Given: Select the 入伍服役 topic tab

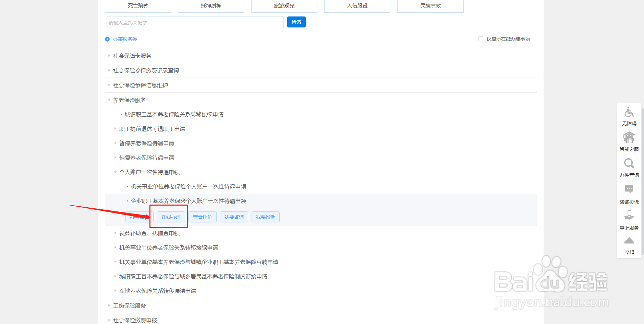Looking at the screenshot, I should pos(357,6).
